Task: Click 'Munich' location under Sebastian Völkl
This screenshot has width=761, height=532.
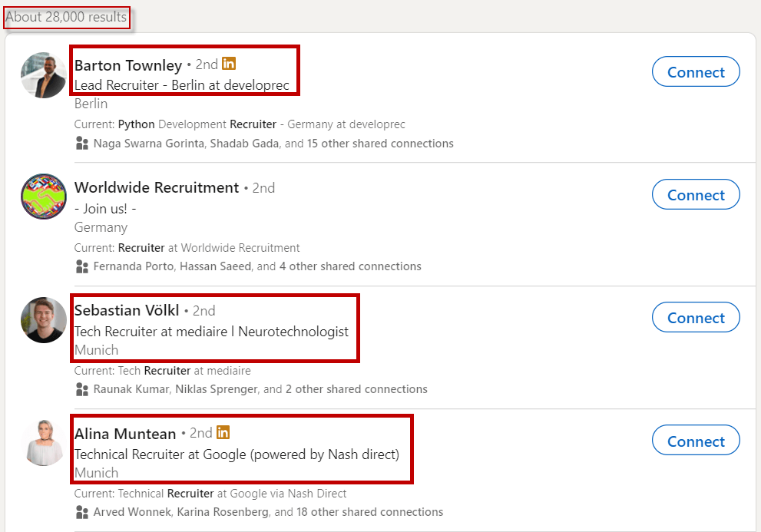Action: pyautogui.click(x=96, y=350)
